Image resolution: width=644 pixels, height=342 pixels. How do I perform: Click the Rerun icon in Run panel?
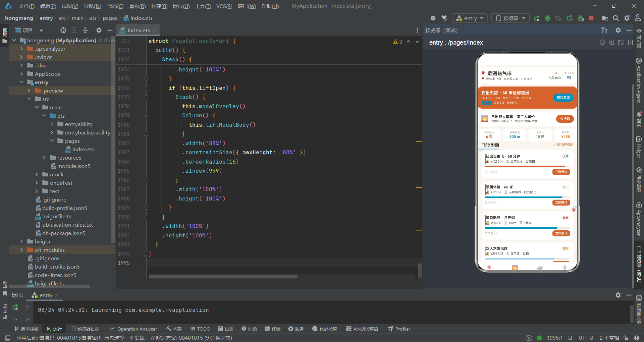click(15, 307)
